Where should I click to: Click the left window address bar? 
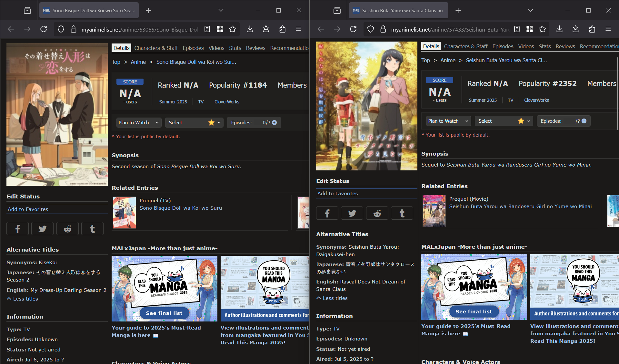(x=140, y=29)
